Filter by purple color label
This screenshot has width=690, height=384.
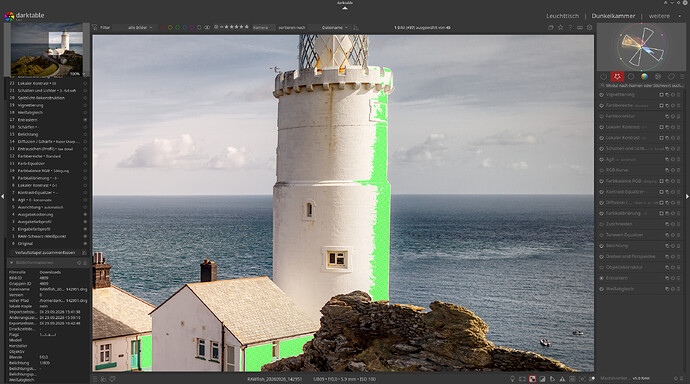point(192,27)
